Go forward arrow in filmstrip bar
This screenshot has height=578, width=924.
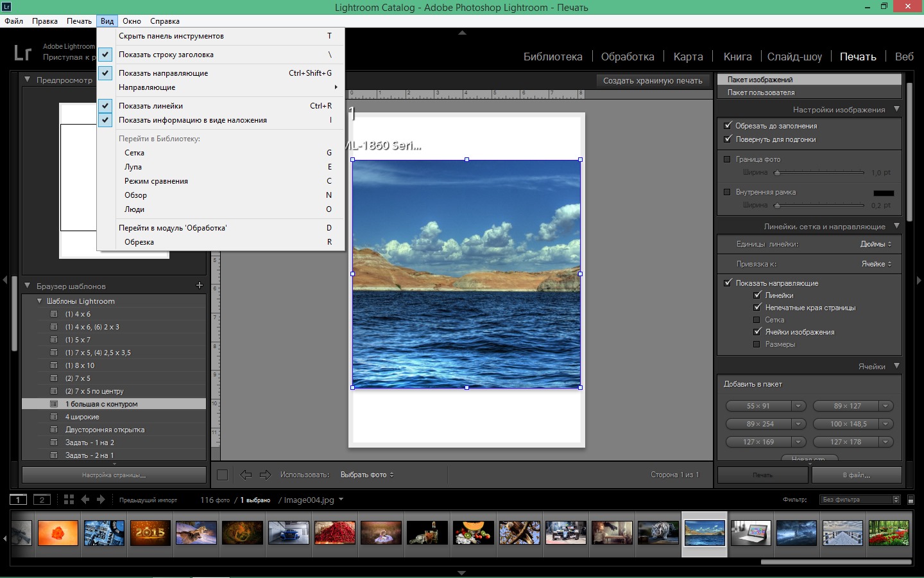(101, 500)
